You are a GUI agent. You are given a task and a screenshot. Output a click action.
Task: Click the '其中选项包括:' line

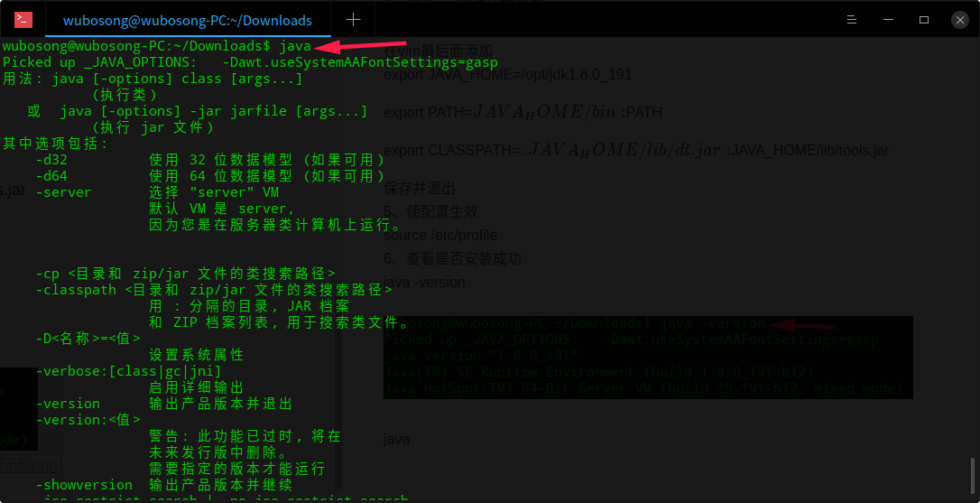point(55,144)
